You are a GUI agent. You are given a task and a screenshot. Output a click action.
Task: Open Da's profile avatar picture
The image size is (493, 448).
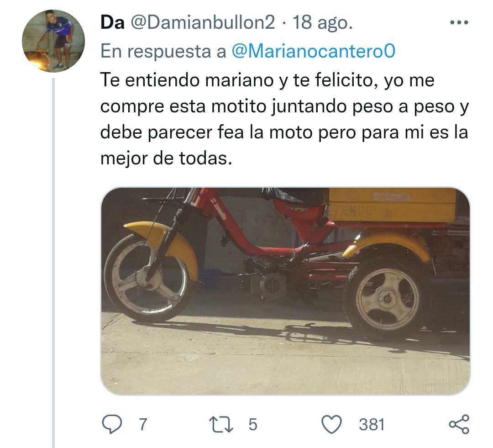point(53,41)
